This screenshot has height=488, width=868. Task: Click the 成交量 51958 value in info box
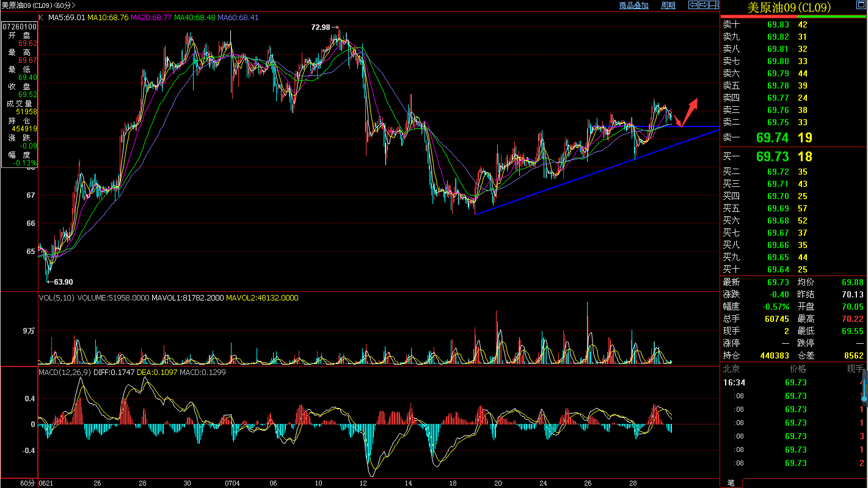coord(27,112)
